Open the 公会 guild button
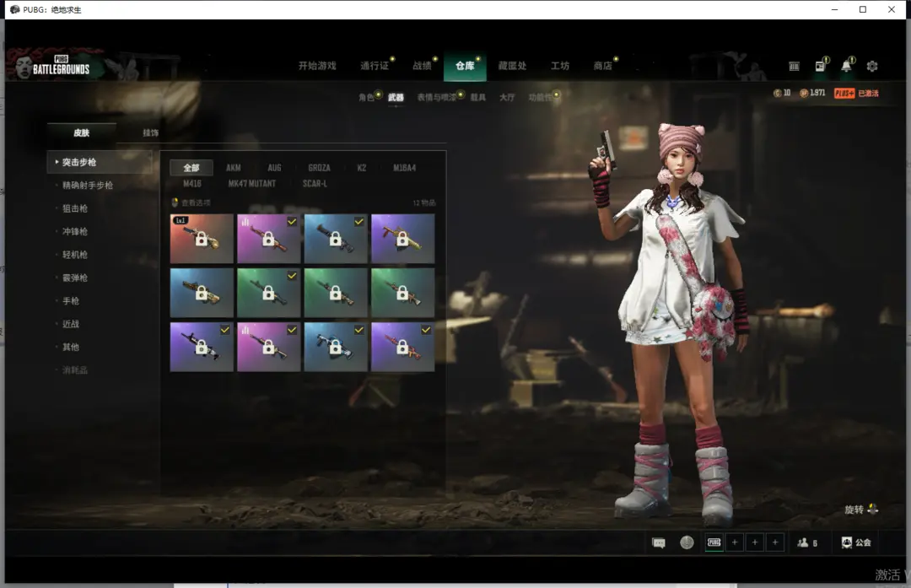Screen dimensions: 911x588 (856, 542)
